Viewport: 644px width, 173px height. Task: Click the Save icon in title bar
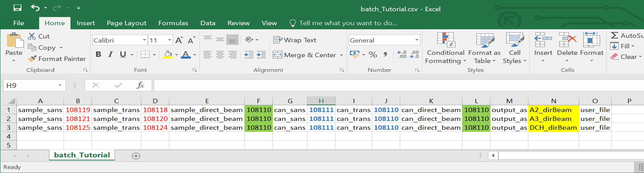coord(17,8)
